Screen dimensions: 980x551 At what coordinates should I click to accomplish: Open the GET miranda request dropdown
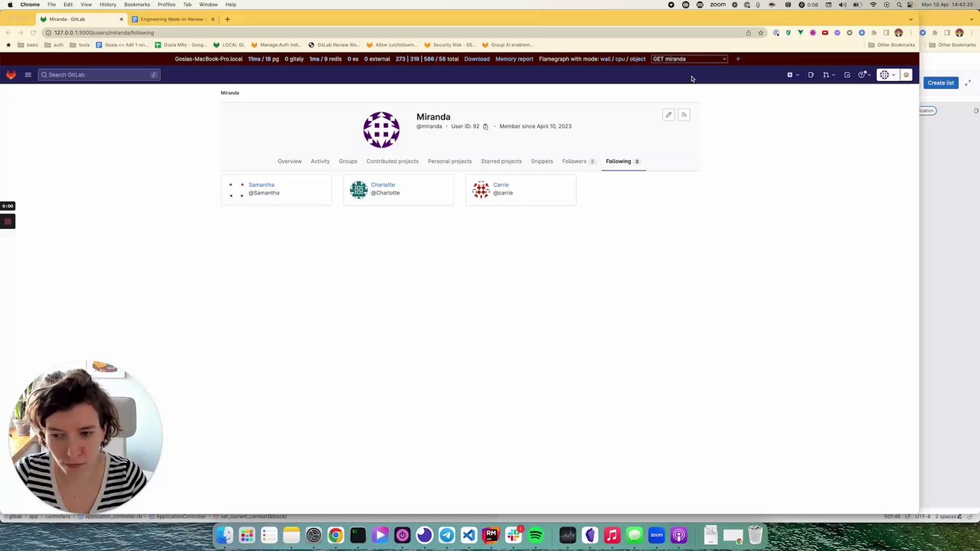[689, 59]
